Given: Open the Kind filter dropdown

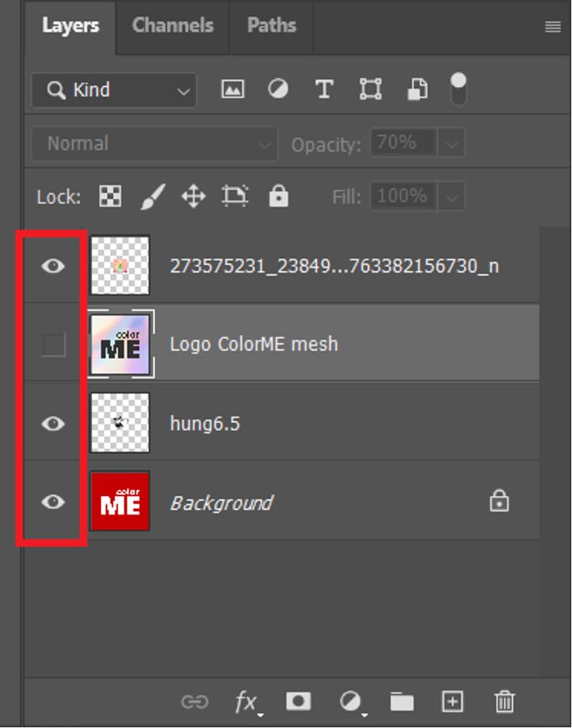Looking at the screenshot, I should (x=114, y=90).
